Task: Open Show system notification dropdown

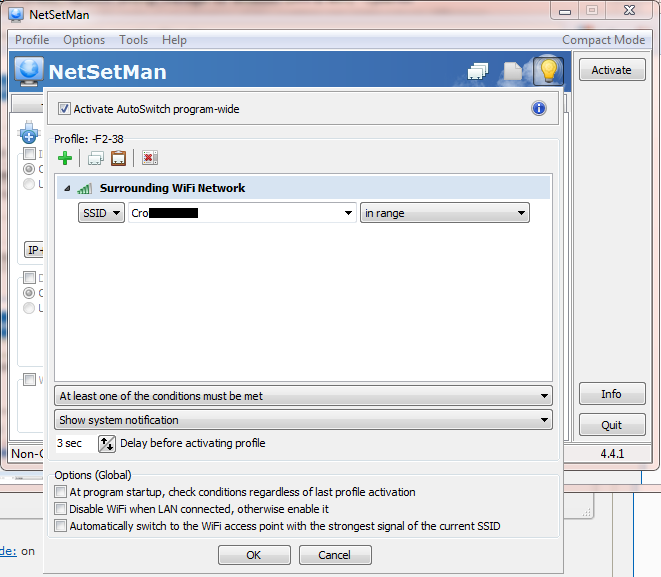Action: point(304,420)
